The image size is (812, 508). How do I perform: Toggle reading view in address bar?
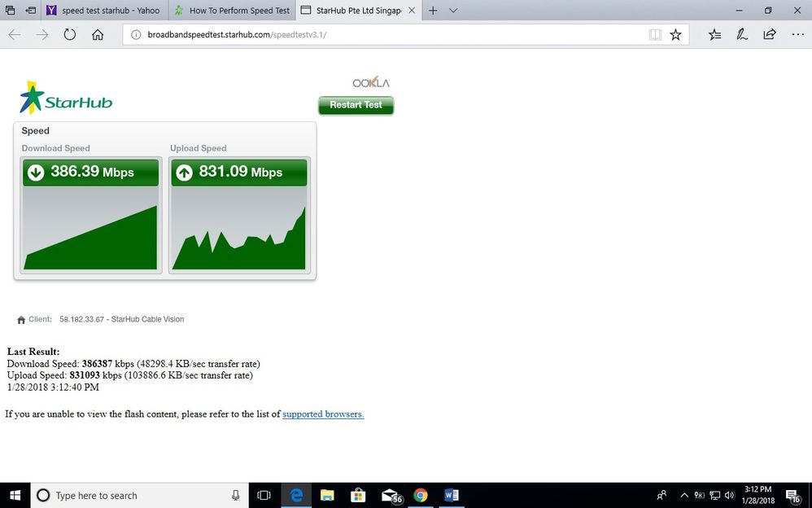coord(655,35)
